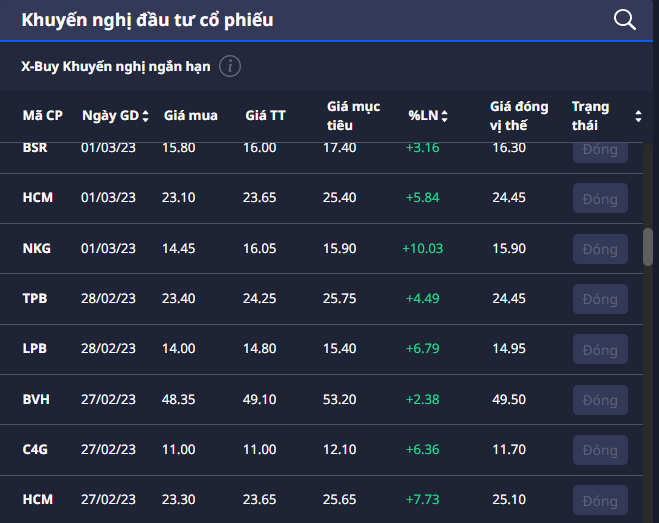
Task: Open the C4G stock code
Action: (37, 450)
